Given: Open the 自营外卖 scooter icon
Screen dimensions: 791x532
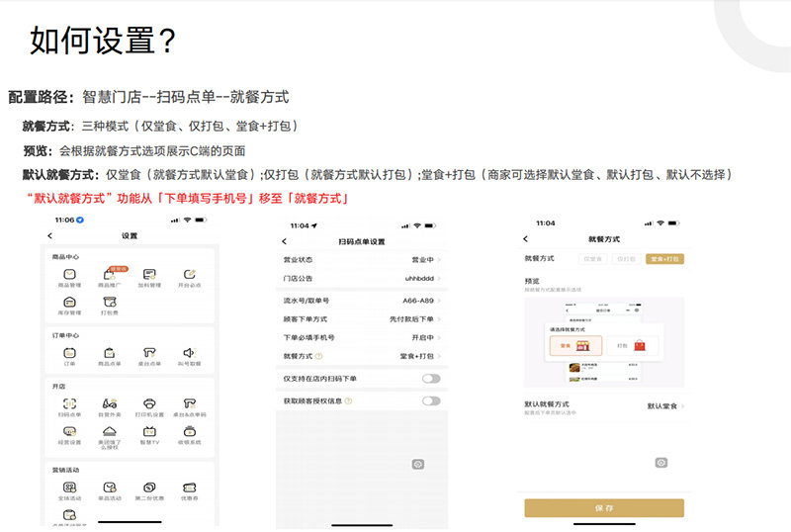Looking at the screenshot, I should 110,407.
